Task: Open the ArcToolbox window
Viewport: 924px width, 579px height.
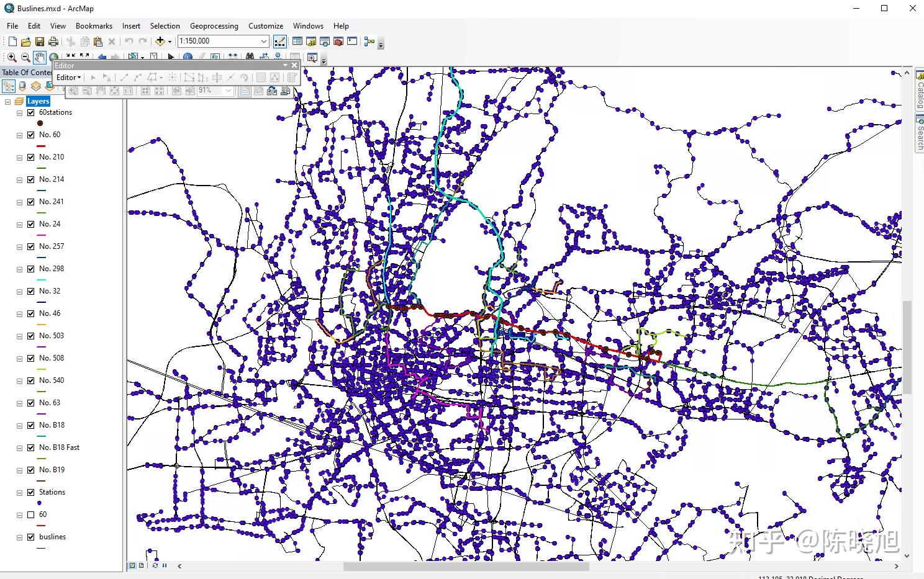Action: pos(339,42)
